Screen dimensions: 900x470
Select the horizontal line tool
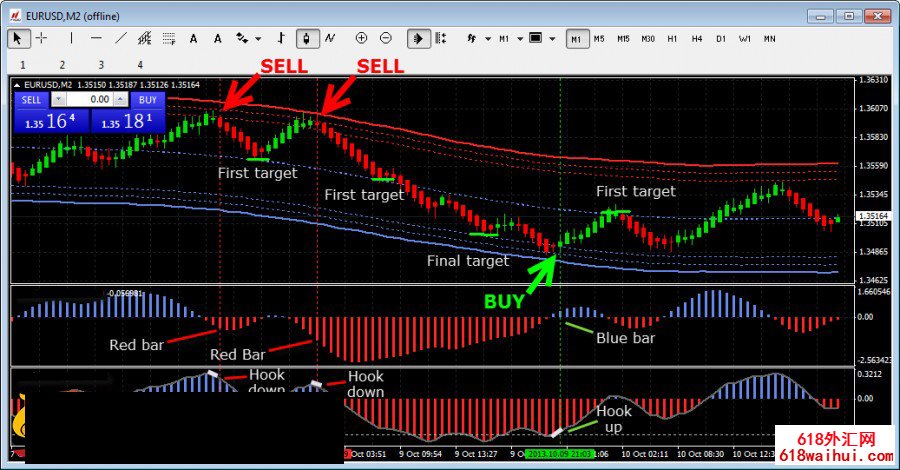click(96, 38)
